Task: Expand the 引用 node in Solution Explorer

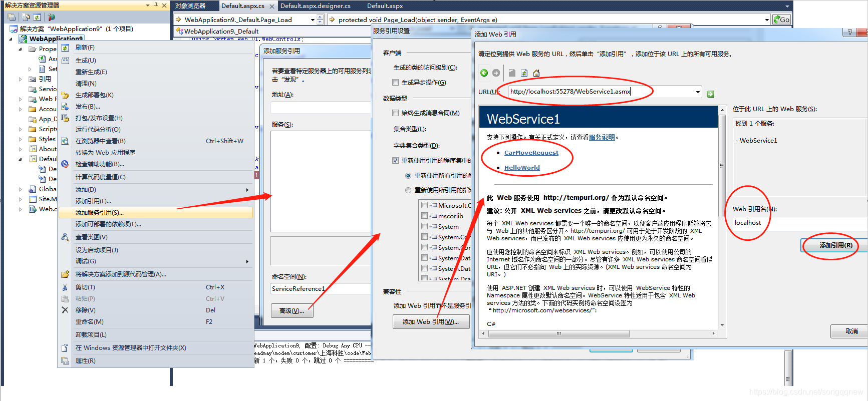Action: tap(21, 79)
